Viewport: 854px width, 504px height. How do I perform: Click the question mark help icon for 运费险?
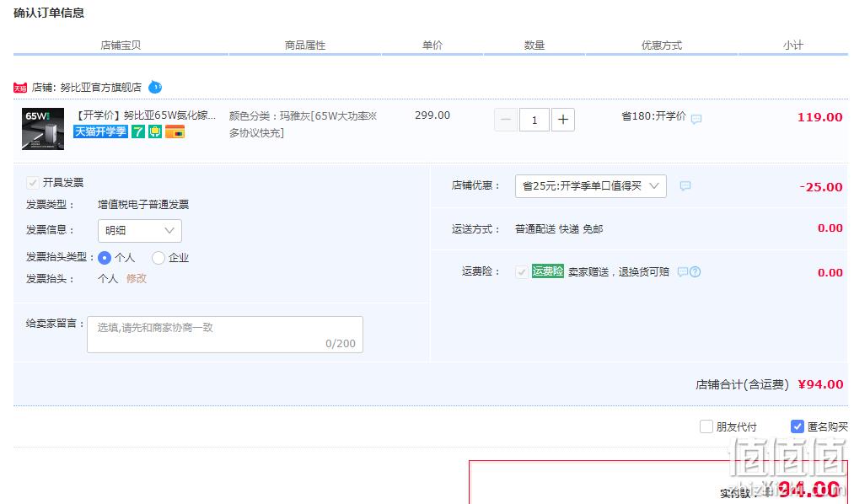tap(695, 271)
